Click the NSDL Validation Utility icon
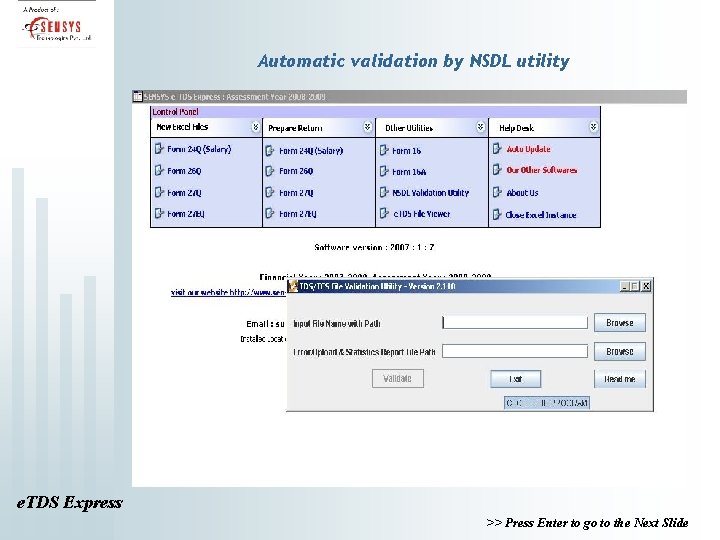Image resolution: width=720 pixels, height=540 pixels. 384,192
